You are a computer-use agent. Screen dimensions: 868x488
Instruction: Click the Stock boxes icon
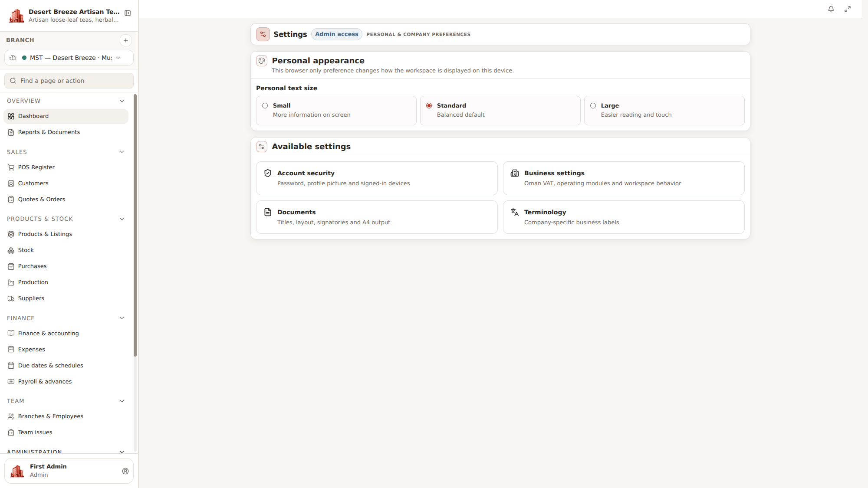[x=11, y=250]
